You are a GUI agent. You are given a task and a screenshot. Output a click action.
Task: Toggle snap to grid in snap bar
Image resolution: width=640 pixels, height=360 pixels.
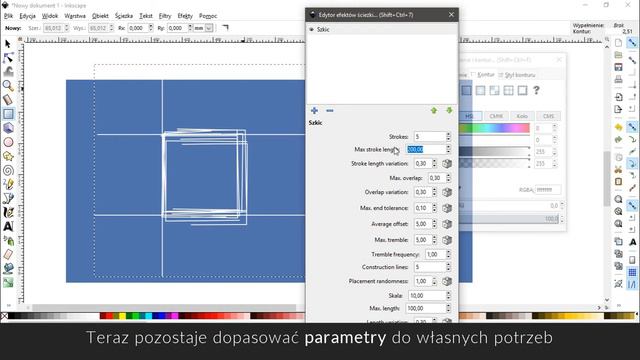632,272
